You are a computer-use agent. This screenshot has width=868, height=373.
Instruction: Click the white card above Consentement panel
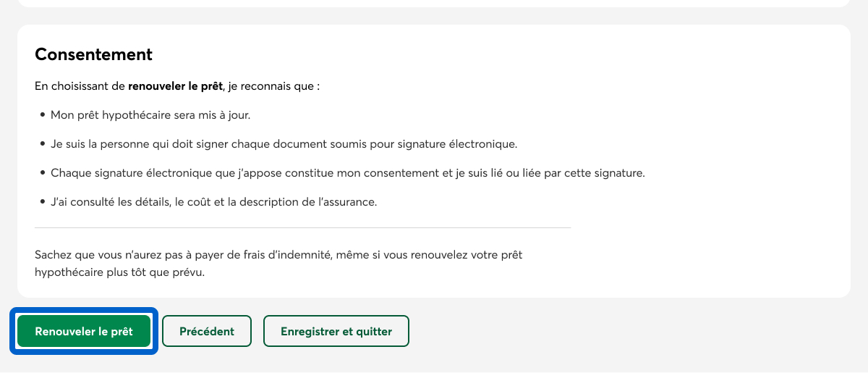pos(434,3)
